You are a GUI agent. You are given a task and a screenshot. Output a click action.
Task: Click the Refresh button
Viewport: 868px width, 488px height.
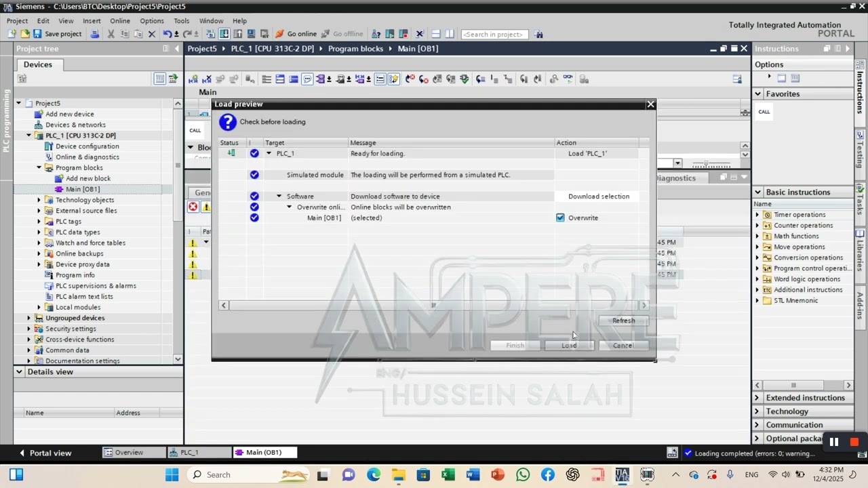(x=623, y=321)
